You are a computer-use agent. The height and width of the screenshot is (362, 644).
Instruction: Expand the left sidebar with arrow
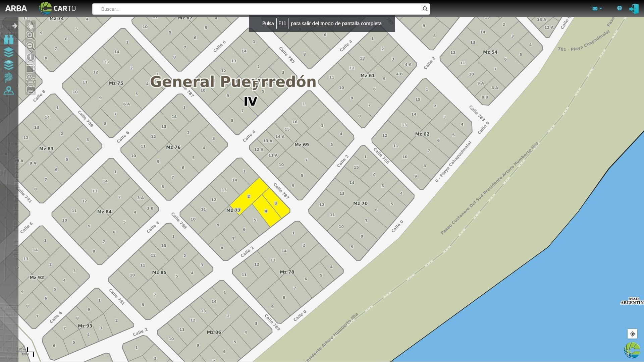pyautogui.click(x=15, y=26)
